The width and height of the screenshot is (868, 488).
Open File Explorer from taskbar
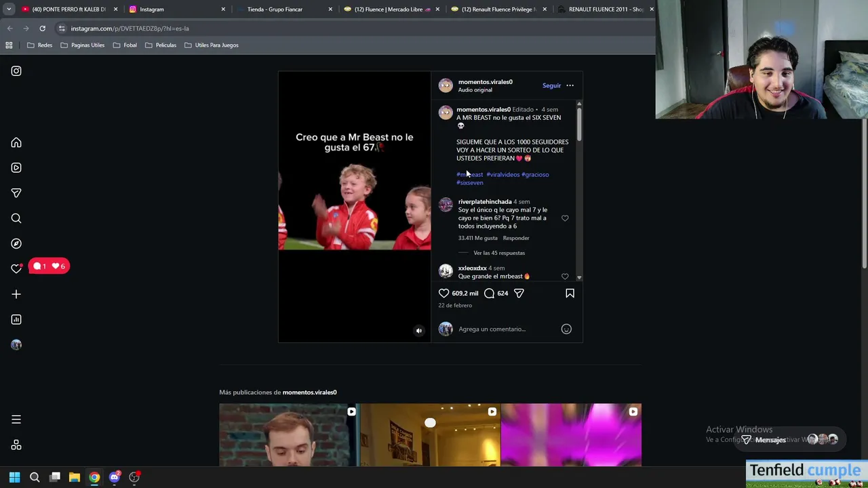click(x=75, y=477)
